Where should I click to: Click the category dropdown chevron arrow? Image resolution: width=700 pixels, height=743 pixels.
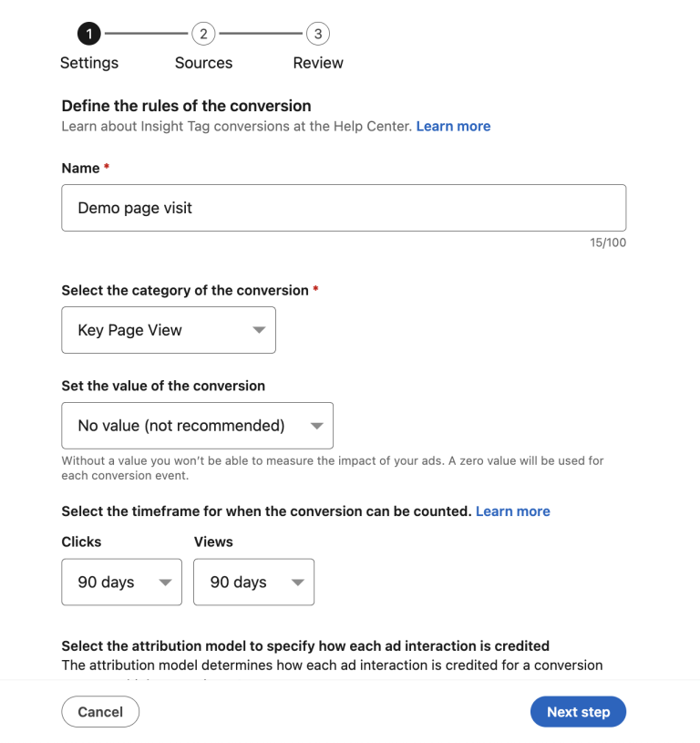pos(261,330)
